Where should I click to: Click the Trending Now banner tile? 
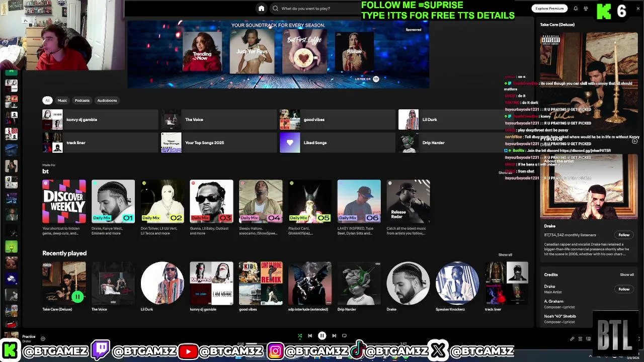tap(202, 52)
